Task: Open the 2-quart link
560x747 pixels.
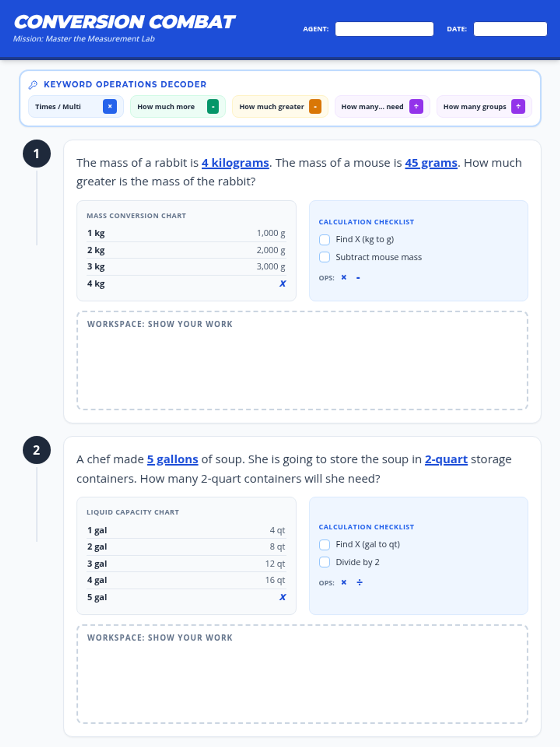Action: (x=446, y=459)
